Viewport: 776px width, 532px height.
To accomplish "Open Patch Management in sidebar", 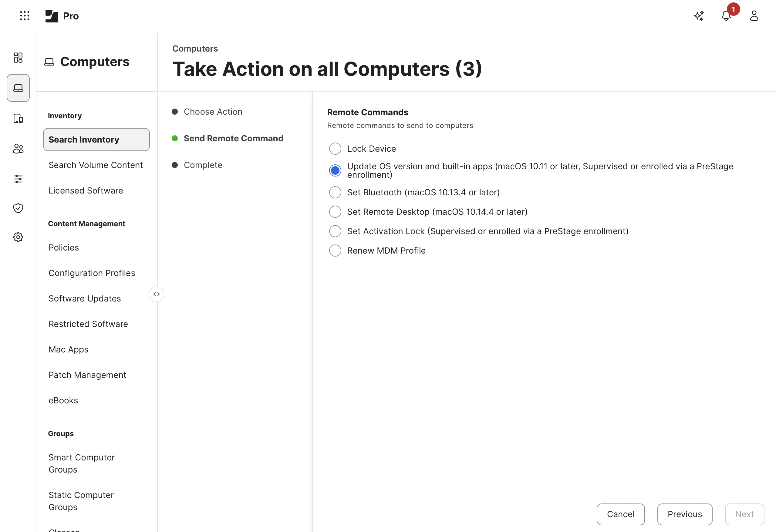I will [87, 375].
